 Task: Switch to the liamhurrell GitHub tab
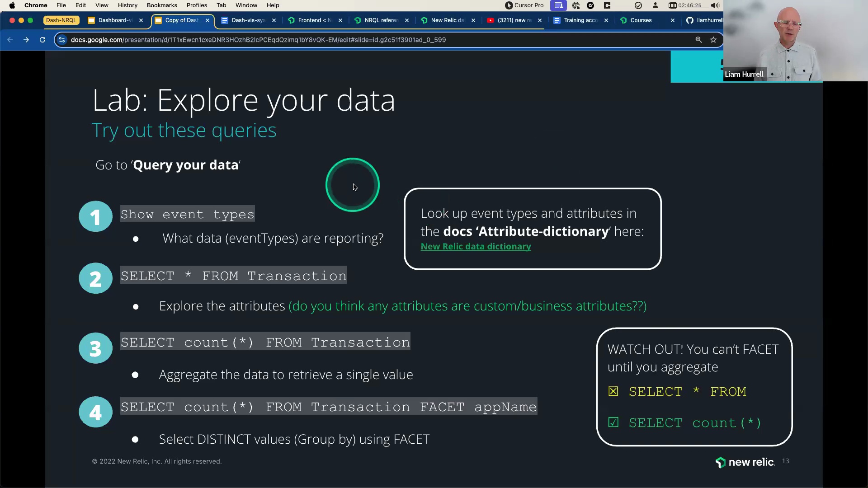[x=704, y=20]
